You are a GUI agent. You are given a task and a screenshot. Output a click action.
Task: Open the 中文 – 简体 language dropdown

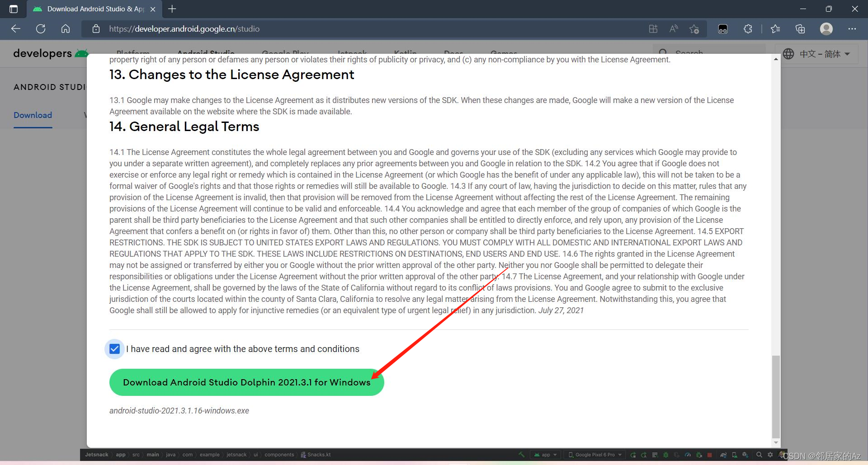(816, 54)
